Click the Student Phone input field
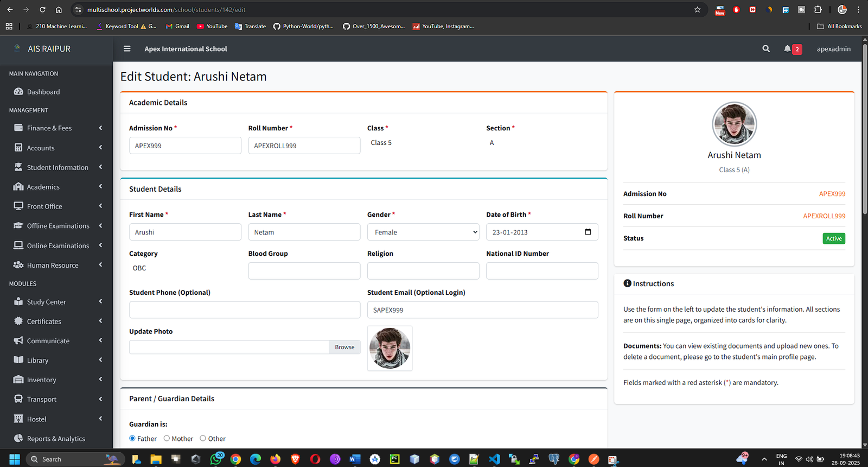This screenshot has width=868, height=467. [244, 310]
